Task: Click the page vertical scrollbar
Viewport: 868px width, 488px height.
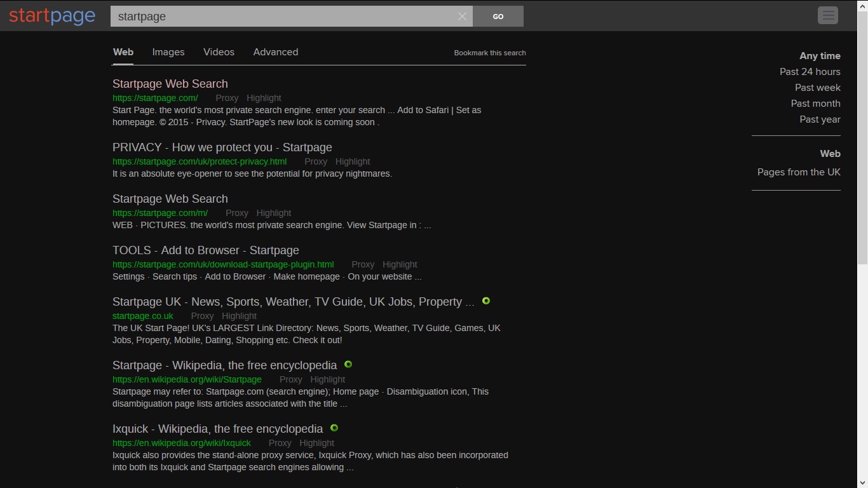Action: click(862, 137)
